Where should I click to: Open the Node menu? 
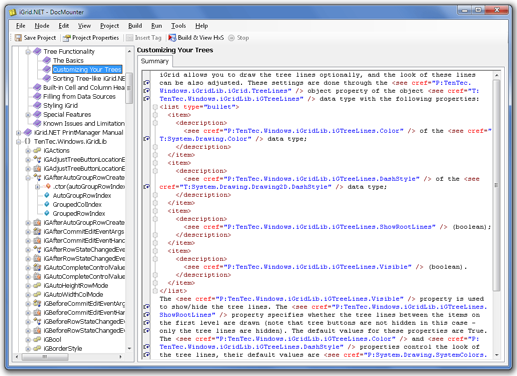point(42,26)
